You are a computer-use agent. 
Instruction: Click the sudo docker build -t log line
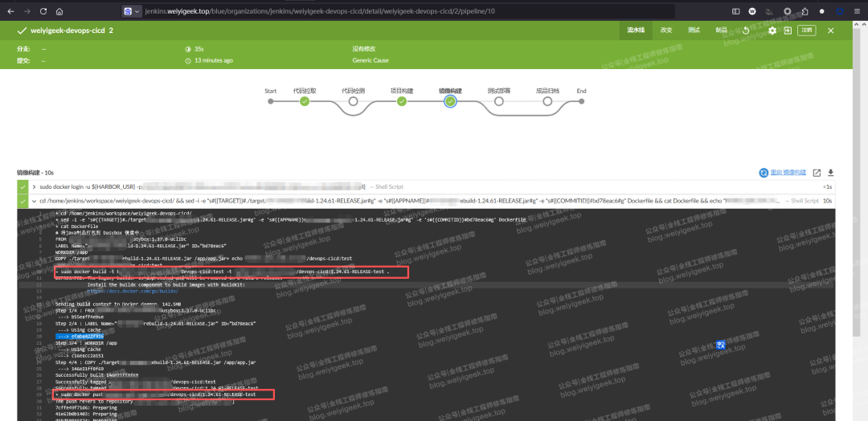coord(223,272)
